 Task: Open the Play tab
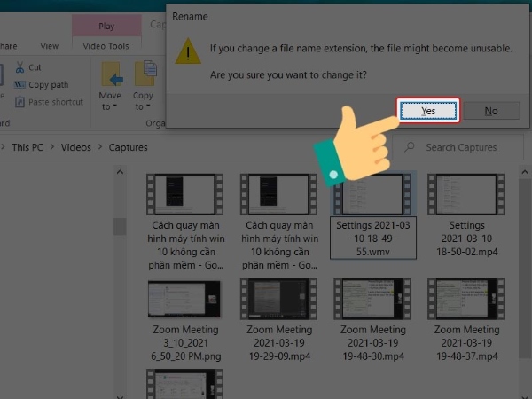click(106, 27)
